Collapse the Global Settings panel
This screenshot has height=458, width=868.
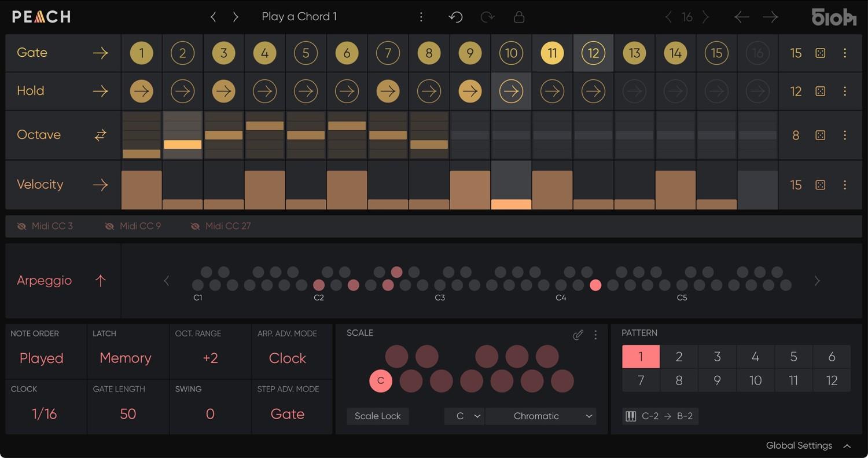[846, 445]
